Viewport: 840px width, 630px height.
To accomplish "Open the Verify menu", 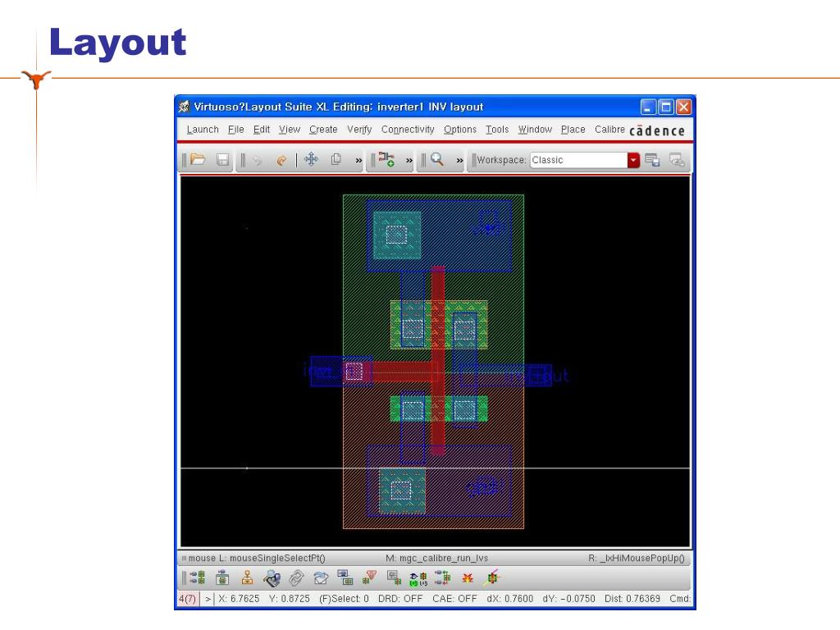I will (x=359, y=130).
